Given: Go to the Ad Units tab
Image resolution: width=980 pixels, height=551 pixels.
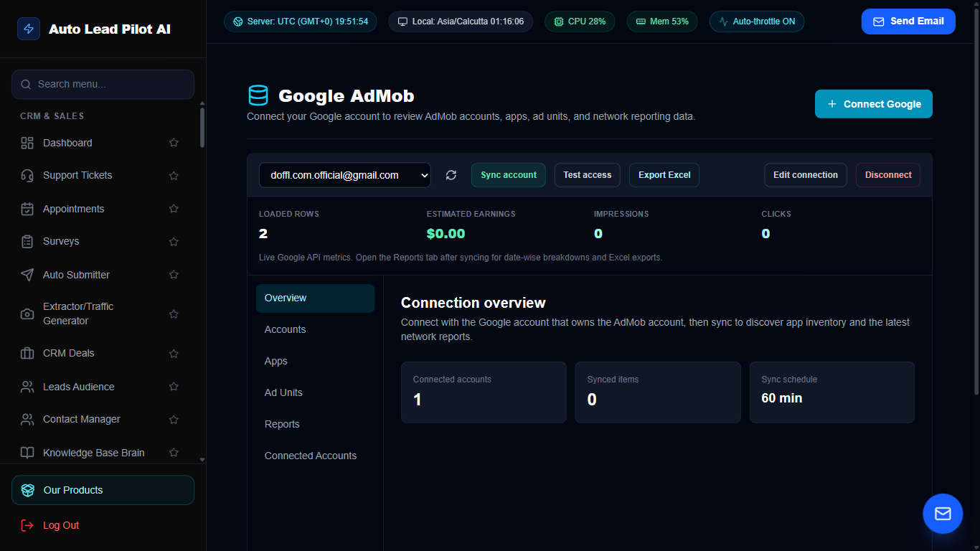Looking at the screenshot, I should 315,392.
